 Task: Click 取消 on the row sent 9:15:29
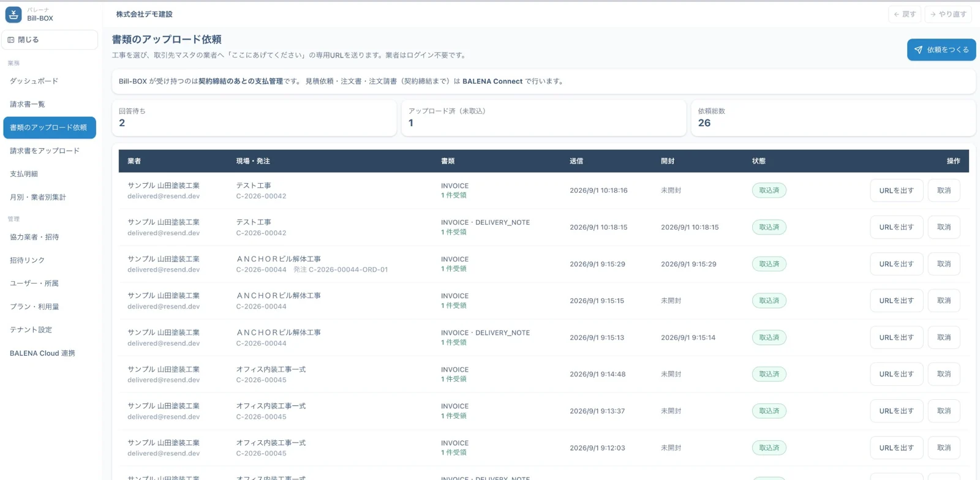[x=944, y=264]
